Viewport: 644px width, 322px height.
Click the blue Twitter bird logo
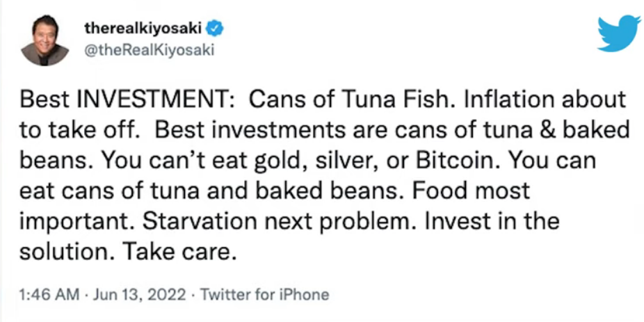(618, 33)
